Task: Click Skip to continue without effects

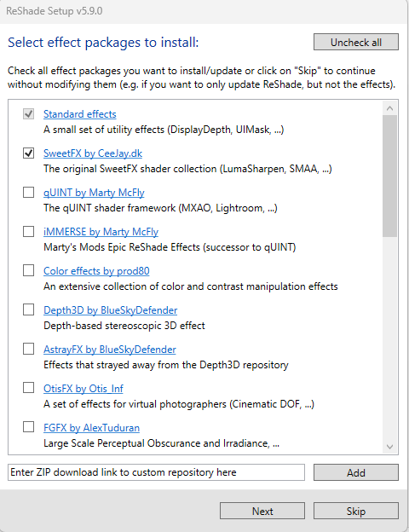Action: click(356, 511)
